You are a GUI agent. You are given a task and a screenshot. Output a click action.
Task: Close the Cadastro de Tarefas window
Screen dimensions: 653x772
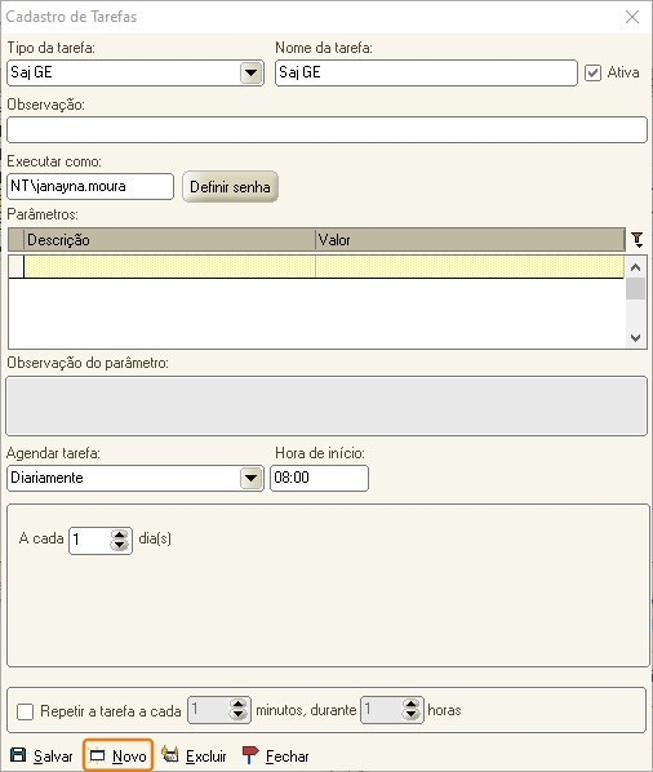tap(632, 17)
